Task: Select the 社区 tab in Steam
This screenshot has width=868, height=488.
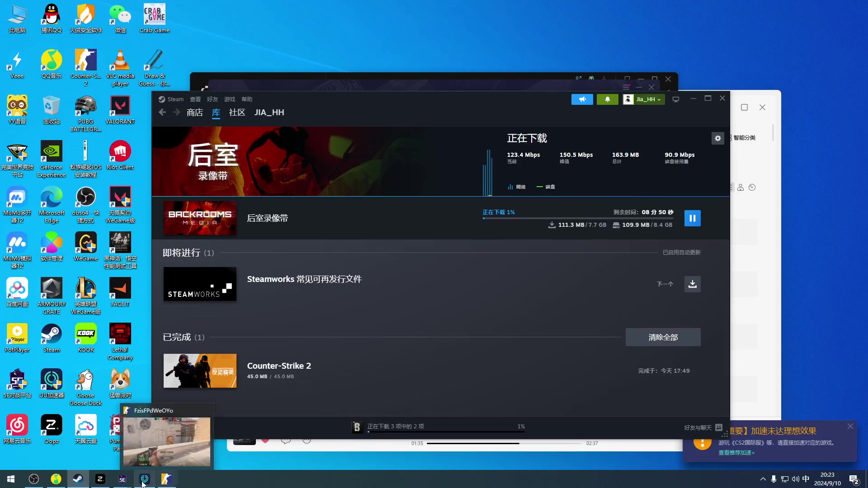Action: coord(237,113)
